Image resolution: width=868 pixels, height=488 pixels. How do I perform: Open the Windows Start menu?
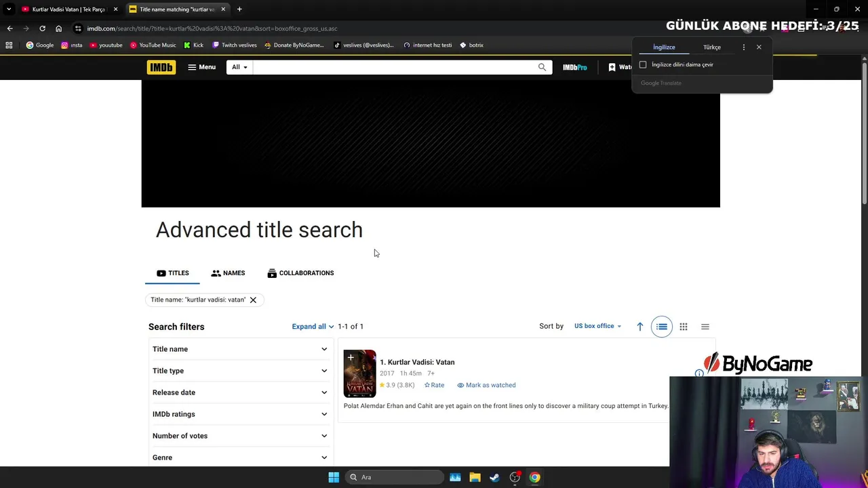click(334, 477)
